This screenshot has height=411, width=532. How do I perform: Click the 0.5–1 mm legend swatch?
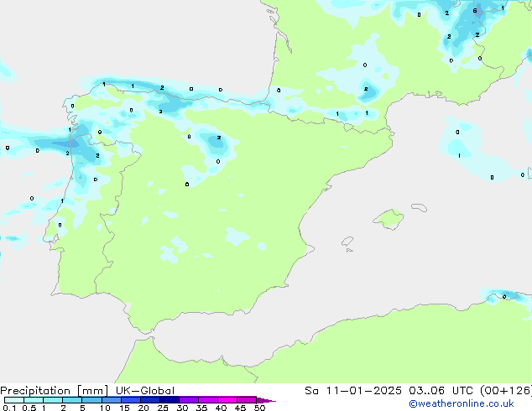[34, 400]
